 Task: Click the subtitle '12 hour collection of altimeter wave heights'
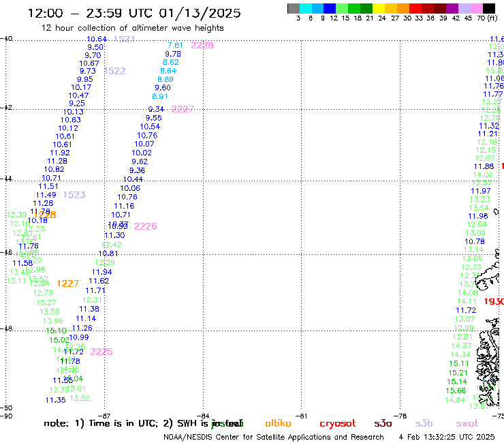132,28
